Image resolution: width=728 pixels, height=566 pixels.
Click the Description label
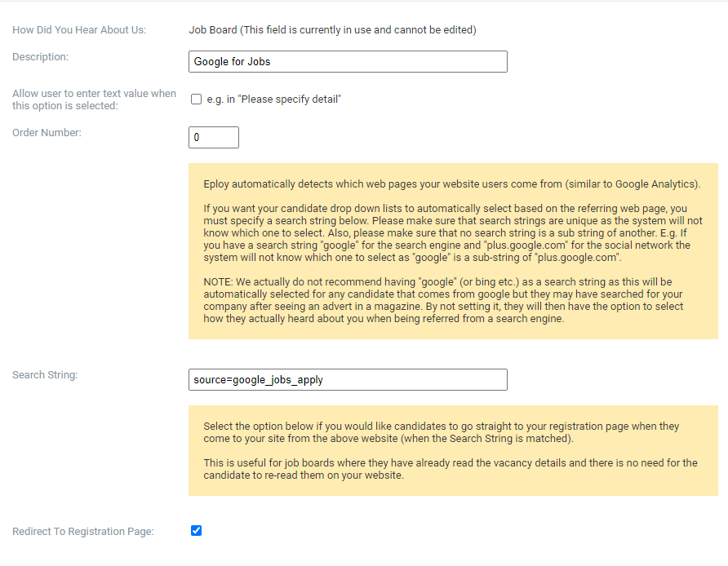coord(40,56)
